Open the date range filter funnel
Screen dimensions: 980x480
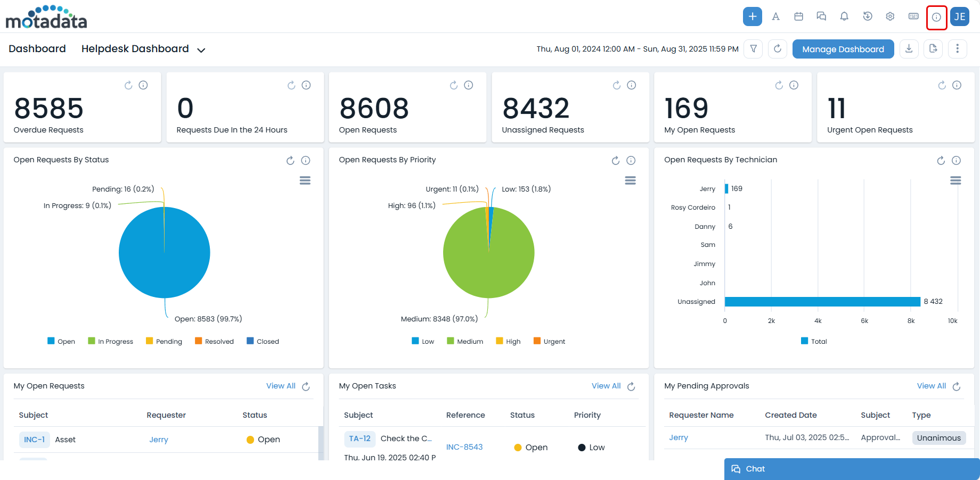click(753, 49)
